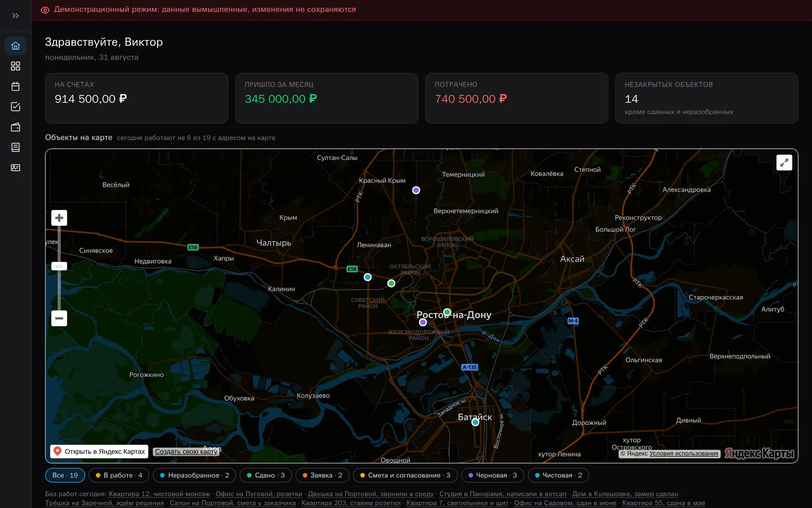Open the Home dashboard icon

tap(15, 46)
